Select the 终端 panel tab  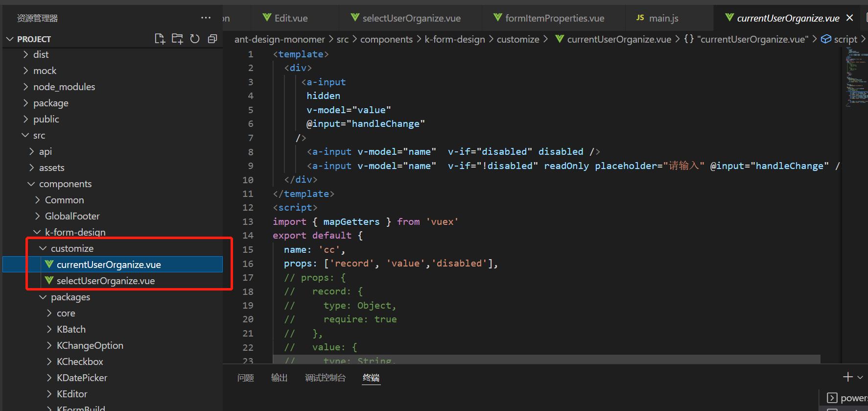pyautogui.click(x=371, y=378)
